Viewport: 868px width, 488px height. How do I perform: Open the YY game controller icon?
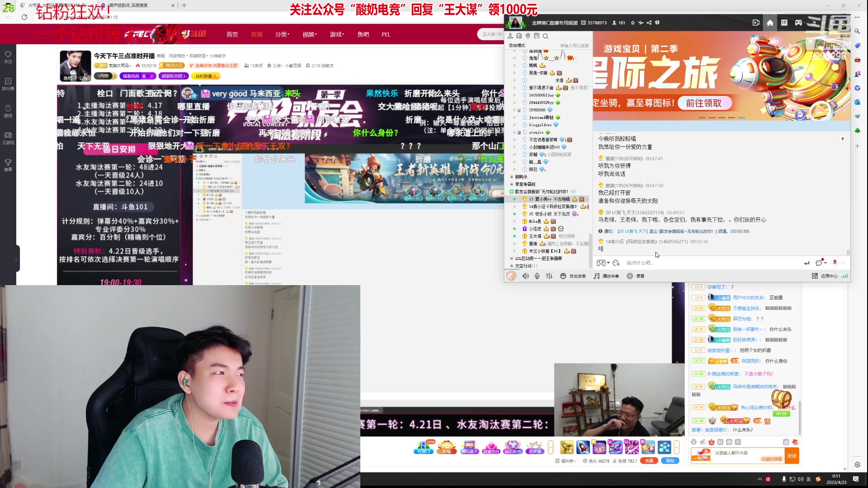coord(798,23)
